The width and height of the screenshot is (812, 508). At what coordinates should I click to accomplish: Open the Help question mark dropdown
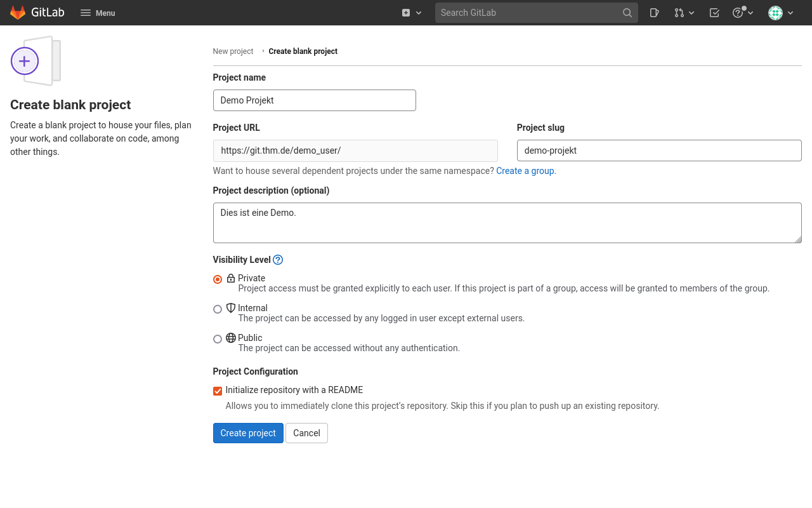tap(743, 13)
